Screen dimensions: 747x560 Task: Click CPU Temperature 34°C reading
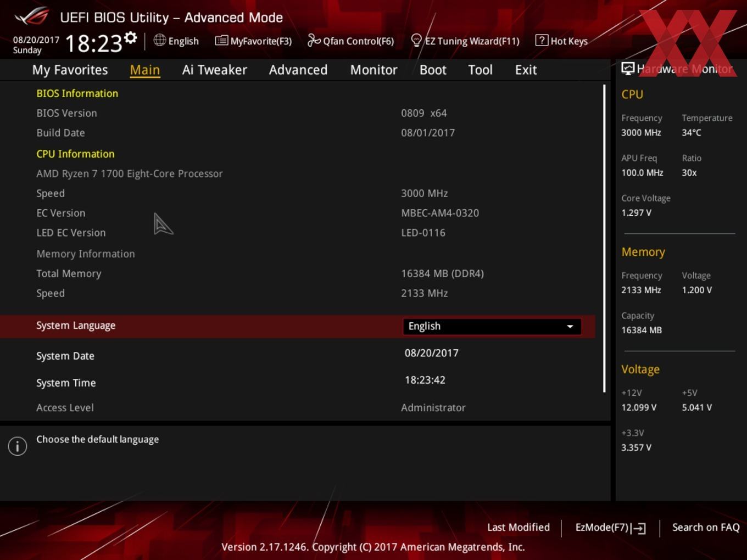pyautogui.click(x=692, y=132)
